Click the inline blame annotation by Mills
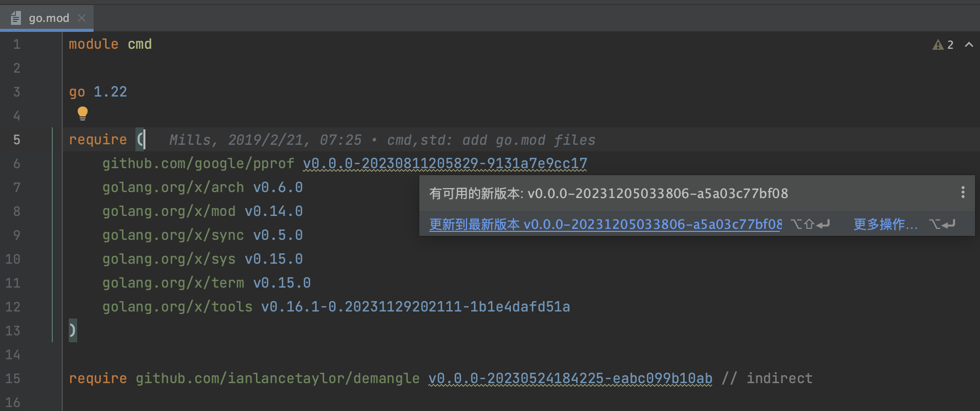This screenshot has height=411, width=980. [x=382, y=140]
